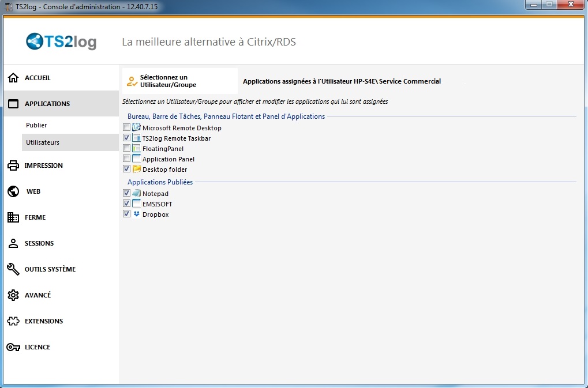Viewport: 588px width, 388px height.
Task: Click the Dropbox label
Action: pyautogui.click(x=155, y=214)
